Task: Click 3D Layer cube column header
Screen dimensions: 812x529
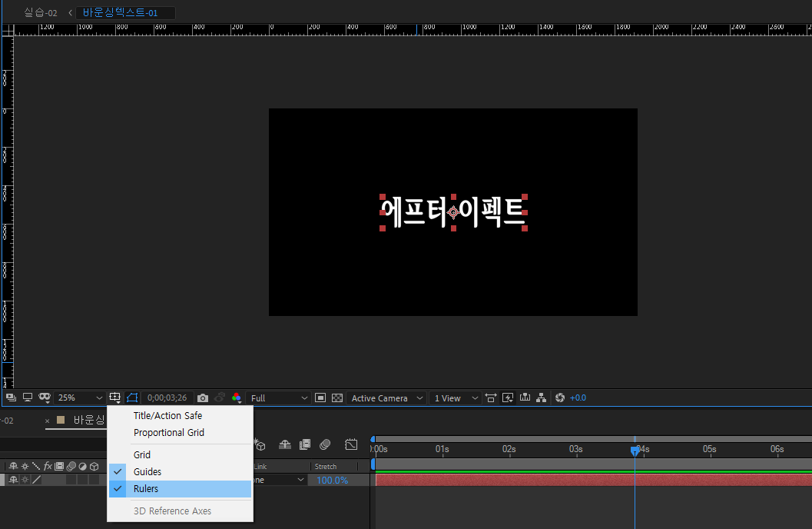Action: pyautogui.click(x=94, y=466)
